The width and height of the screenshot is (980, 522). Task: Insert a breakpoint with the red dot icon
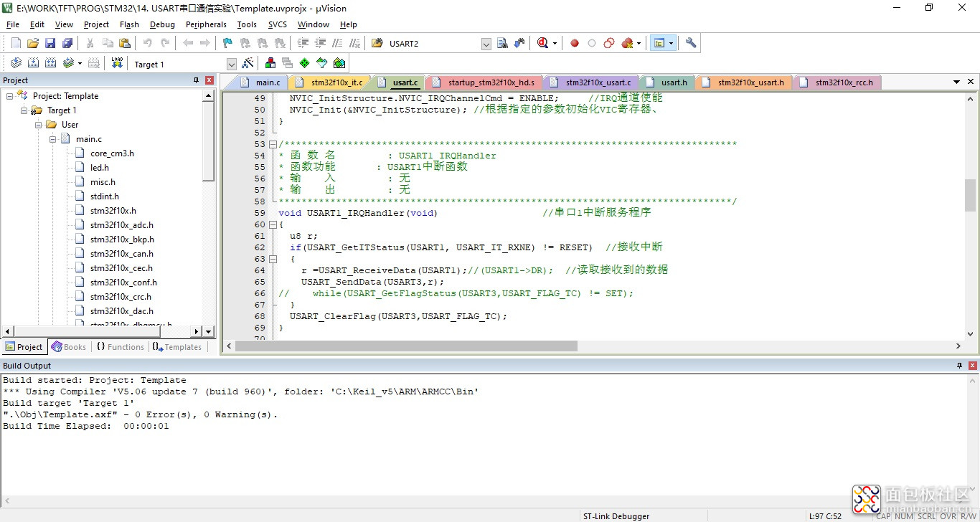click(x=575, y=43)
